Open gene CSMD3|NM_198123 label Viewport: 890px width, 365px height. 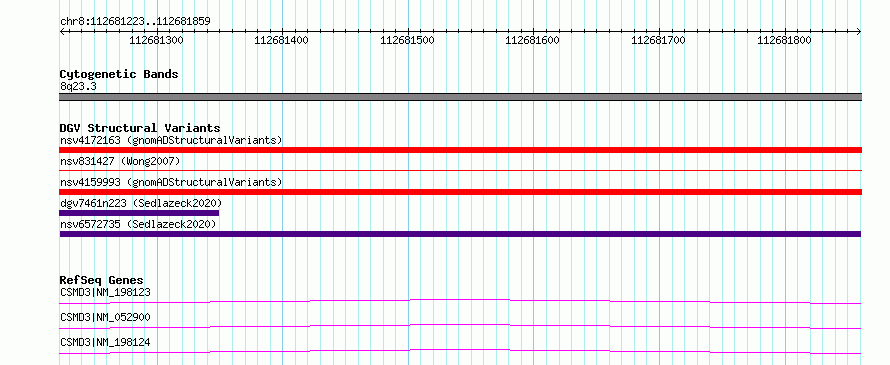click(105, 293)
